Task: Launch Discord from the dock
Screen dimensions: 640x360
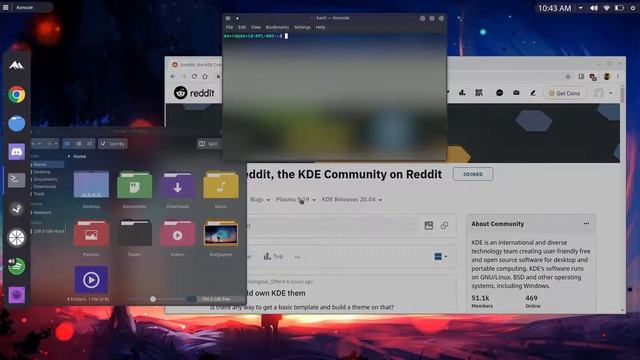Action: [x=16, y=152]
